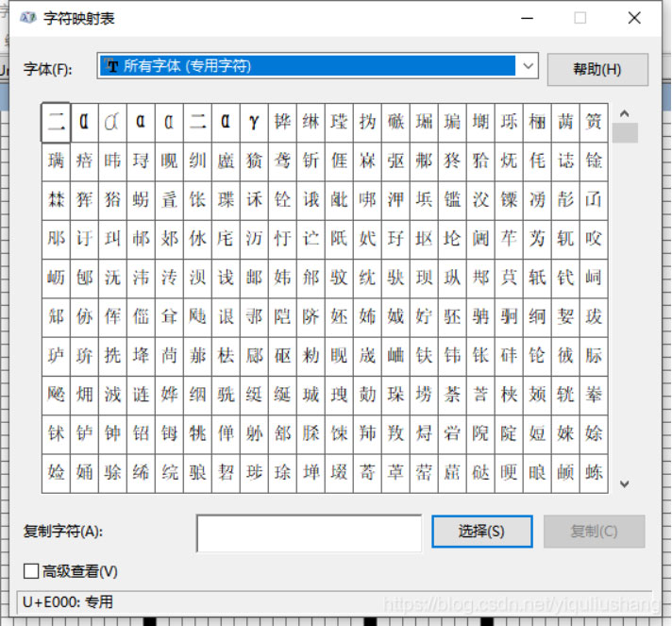Open help with the 帮助(H) button
Image resolution: width=672 pixels, height=626 pixels.
pyautogui.click(x=597, y=70)
